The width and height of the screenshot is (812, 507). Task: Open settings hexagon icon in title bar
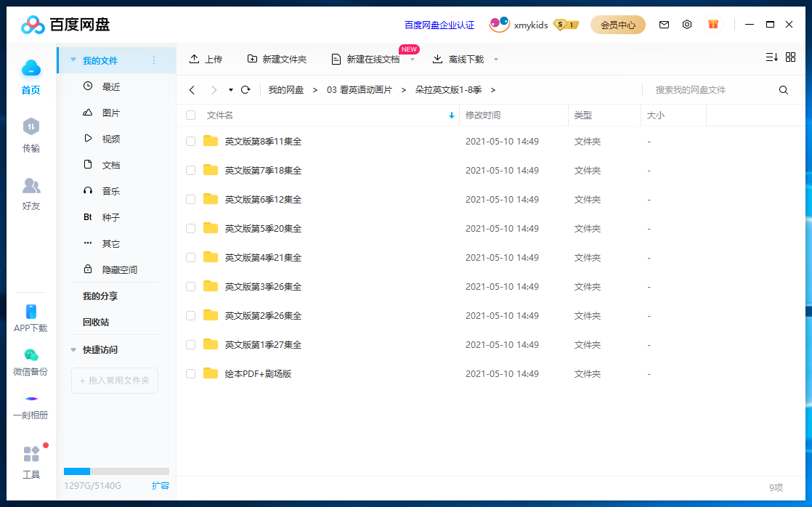[686, 25]
